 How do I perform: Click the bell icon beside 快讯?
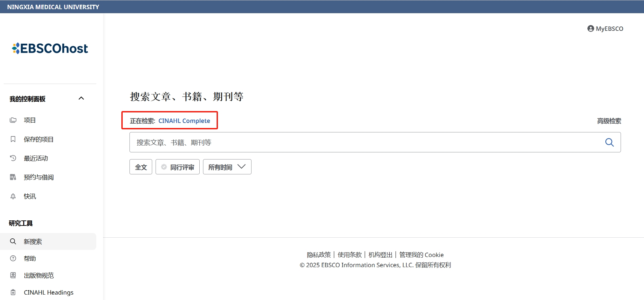pos(13,196)
